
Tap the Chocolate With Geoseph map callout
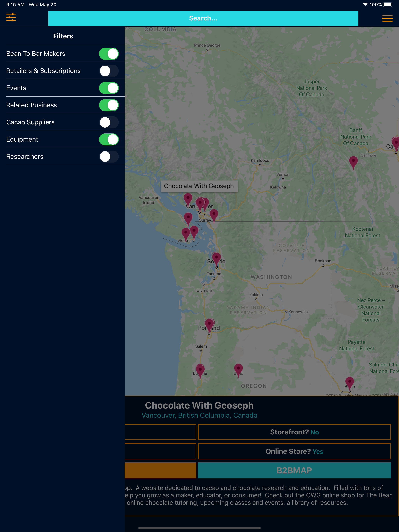tap(199, 186)
